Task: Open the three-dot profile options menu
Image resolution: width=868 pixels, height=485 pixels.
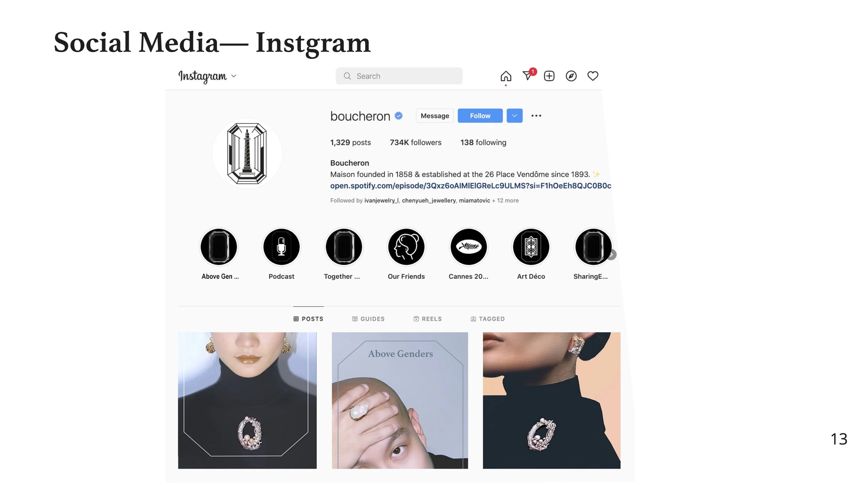Action: click(536, 116)
